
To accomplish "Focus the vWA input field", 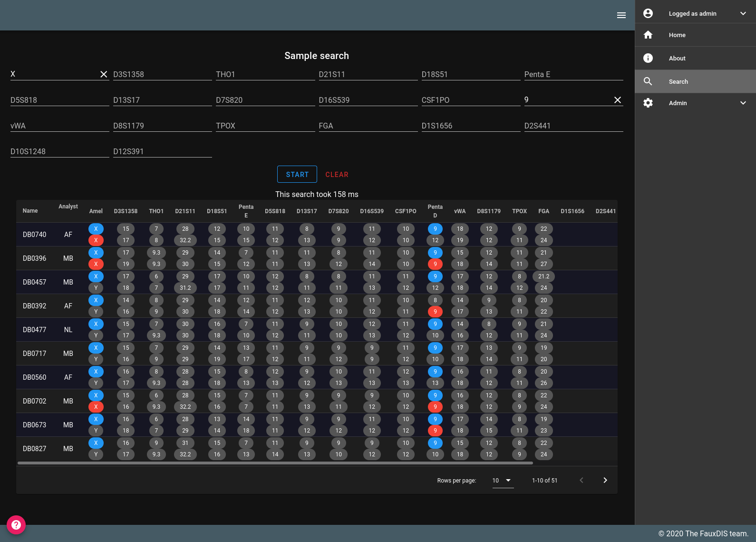I will [x=60, y=126].
